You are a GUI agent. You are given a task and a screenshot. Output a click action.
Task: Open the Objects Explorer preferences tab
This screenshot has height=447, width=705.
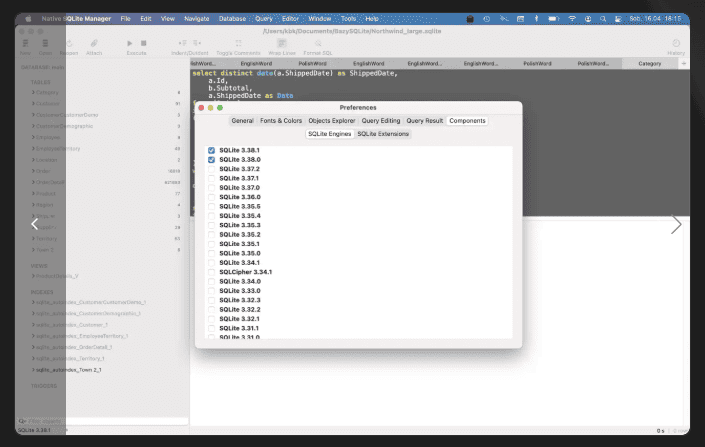[332, 121]
